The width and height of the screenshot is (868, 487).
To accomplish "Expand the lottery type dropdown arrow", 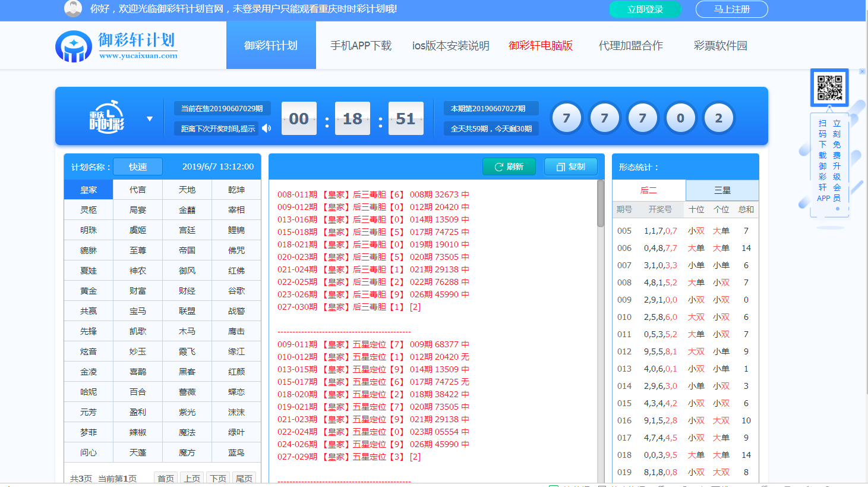I will point(150,119).
